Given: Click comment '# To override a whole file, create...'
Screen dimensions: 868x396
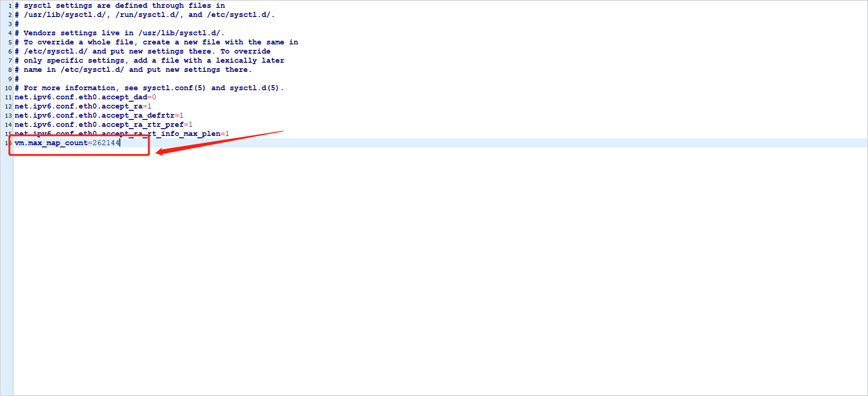Looking at the screenshot, I should [x=156, y=42].
